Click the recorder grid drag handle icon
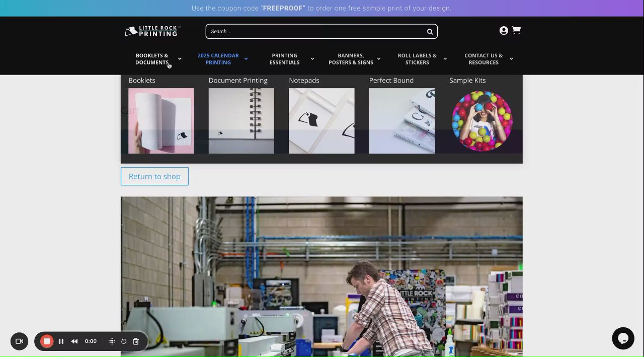This screenshot has height=357, width=644. click(x=112, y=341)
